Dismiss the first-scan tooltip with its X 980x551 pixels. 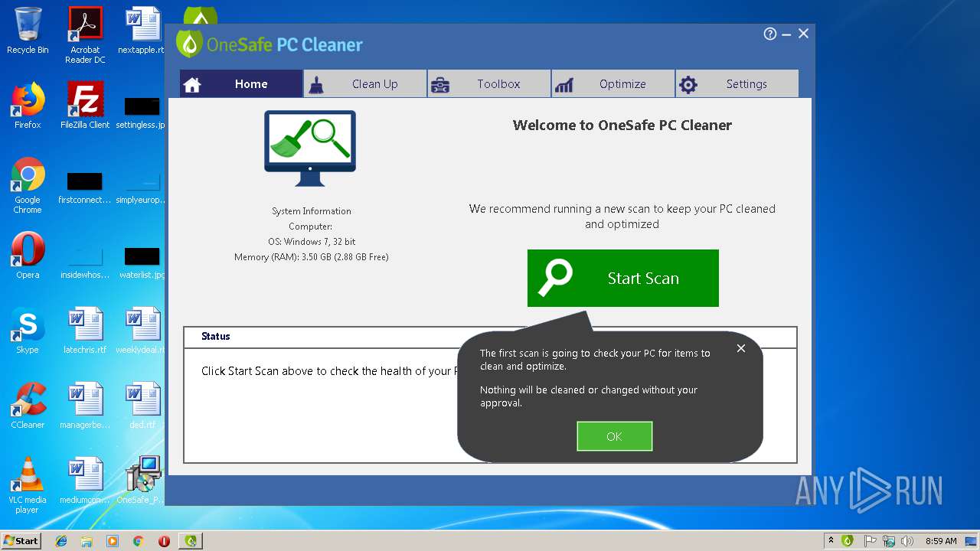pos(740,348)
